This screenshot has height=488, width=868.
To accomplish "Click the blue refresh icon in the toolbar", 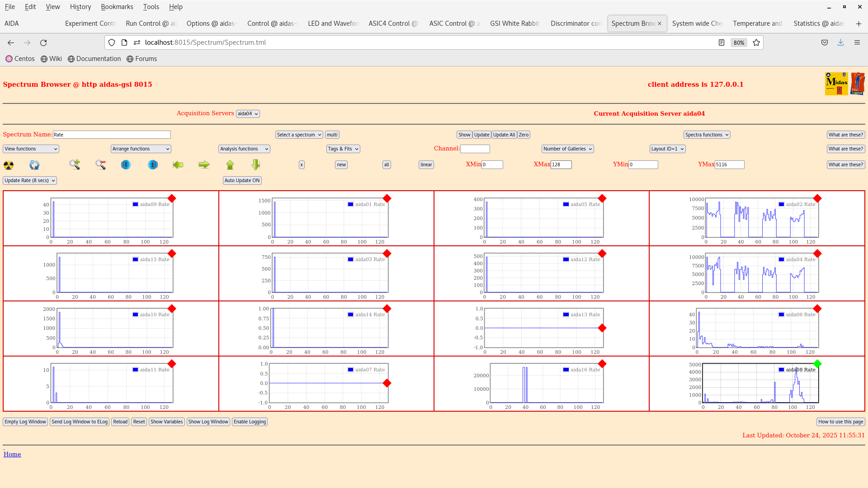I will [x=34, y=165].
